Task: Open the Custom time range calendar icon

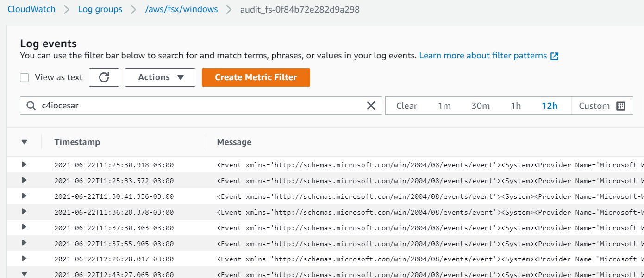Action: (x=621, y=106)
